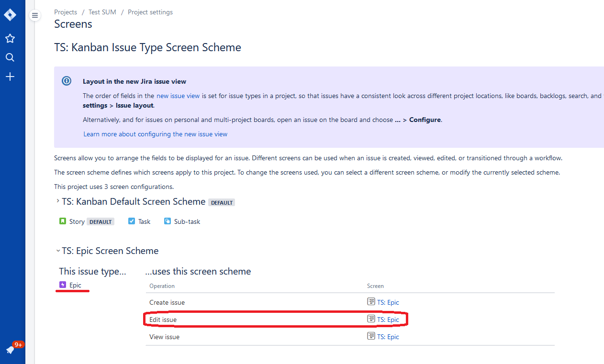Click 'This project uses 3 screen configurations' text

(x=114, y=187)
